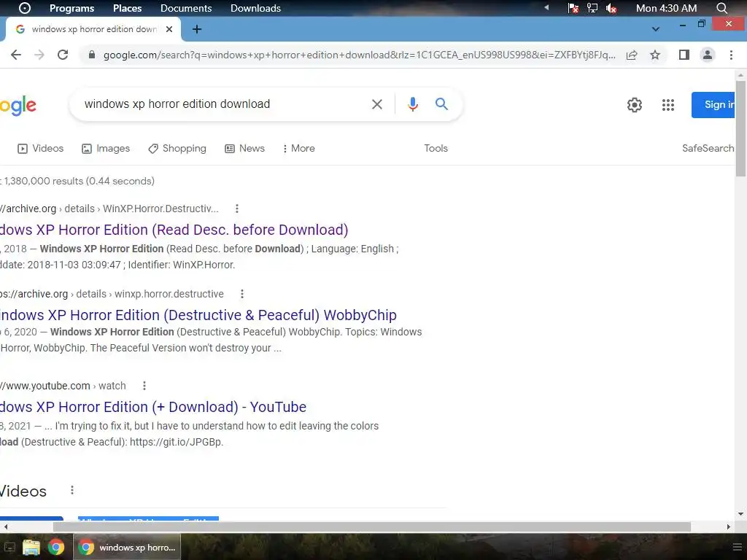Open Google quick settings gear
Screen dimensions: 747x560
point(634,105)
